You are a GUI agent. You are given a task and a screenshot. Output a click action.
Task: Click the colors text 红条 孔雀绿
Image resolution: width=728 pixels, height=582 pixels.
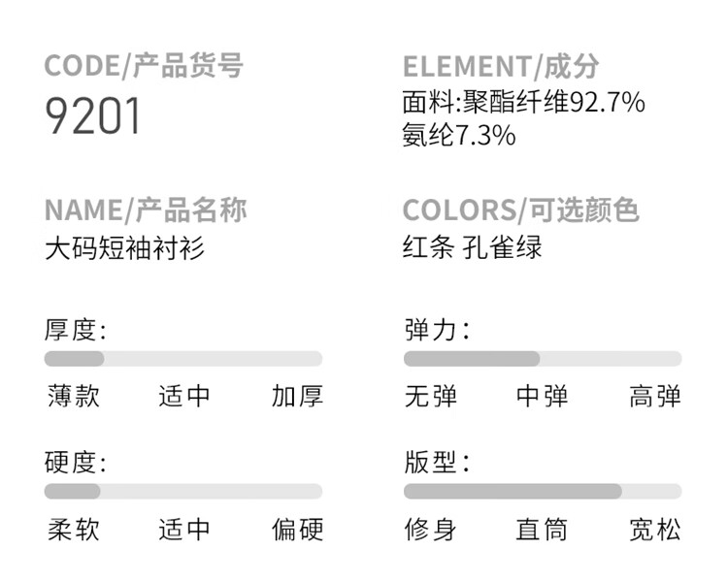pyautogui.click(x=472, y=247)
